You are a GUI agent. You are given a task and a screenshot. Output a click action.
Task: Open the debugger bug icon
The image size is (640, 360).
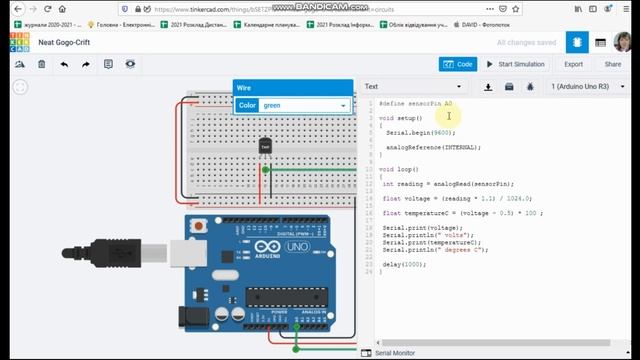pyautogui.click(x=530, y=87)
